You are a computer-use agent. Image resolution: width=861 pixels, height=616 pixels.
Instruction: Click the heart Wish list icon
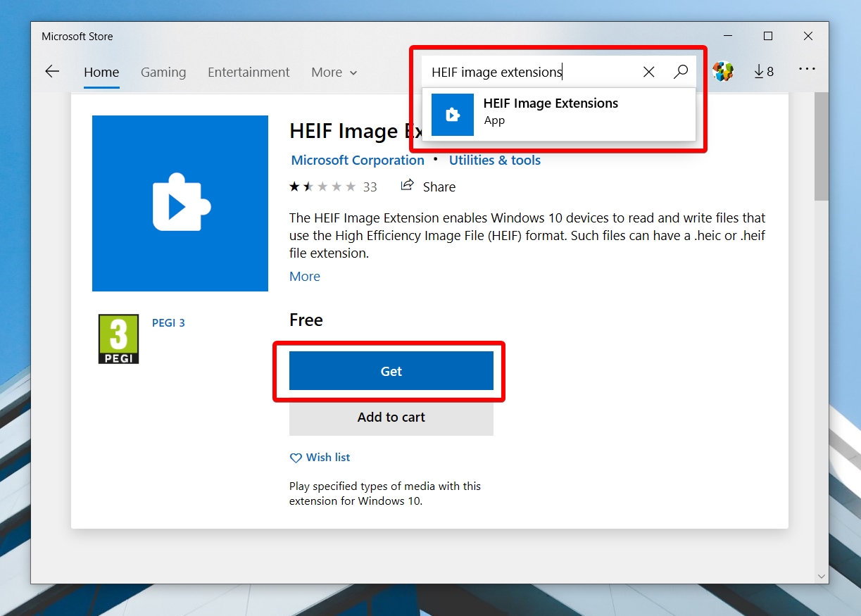coord(296,458)
